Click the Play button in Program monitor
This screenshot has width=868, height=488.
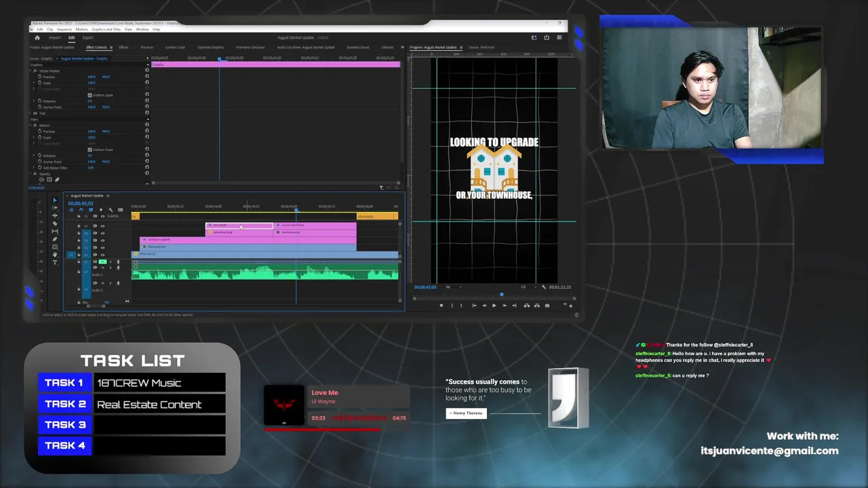[x=494, y=306]
